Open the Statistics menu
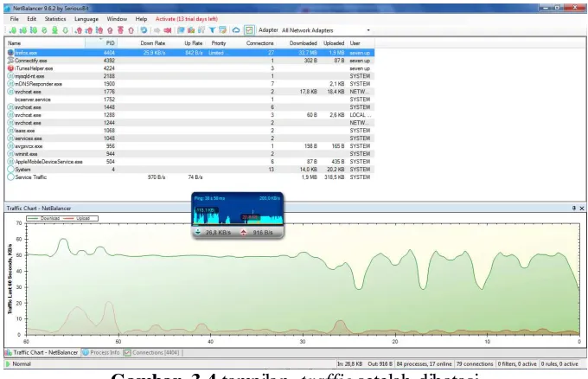This screenshot has width=588, height=379. [55, 19]
